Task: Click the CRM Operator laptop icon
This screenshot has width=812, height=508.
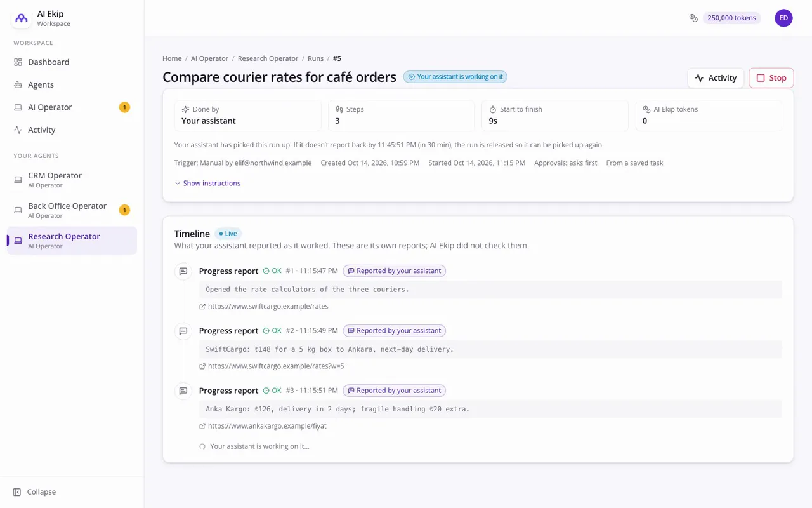Action: coord(18,180)
